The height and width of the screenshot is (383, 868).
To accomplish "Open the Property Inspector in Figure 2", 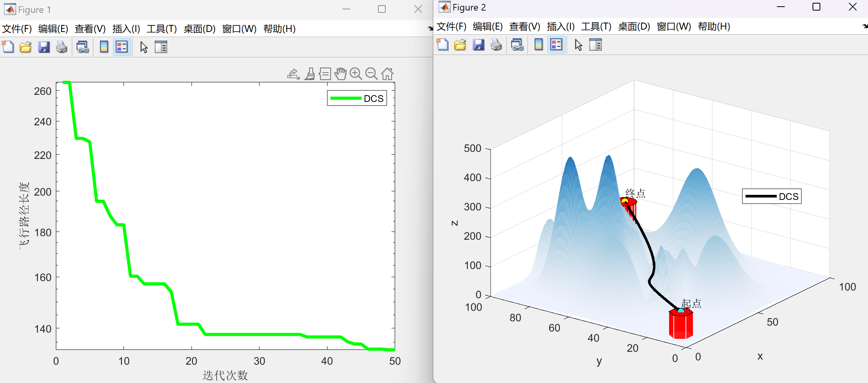I will click(596, 45).
